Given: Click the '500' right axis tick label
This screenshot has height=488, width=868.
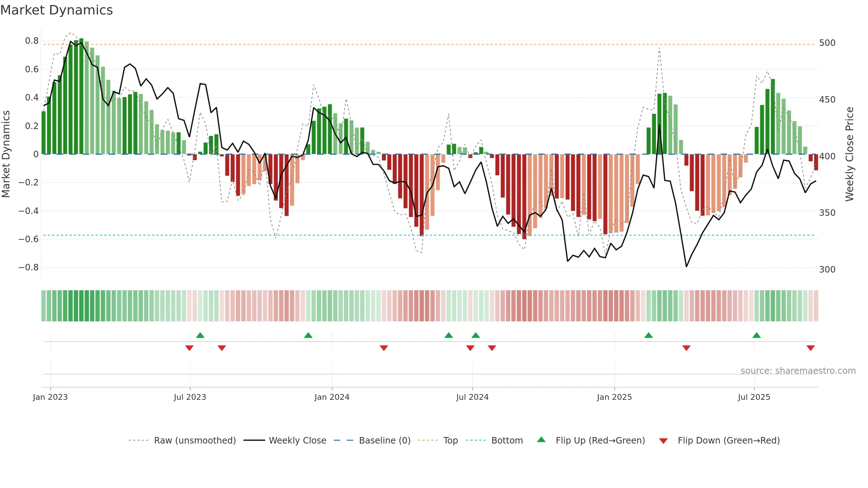Looking at the screenshot, I should pyautogui.click(x=827, y=43).
